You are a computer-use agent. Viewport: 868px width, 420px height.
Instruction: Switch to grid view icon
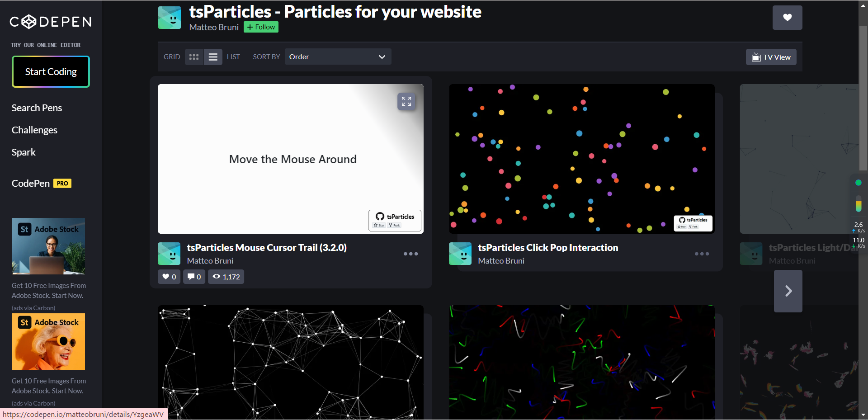pyautogui.click(x=194, y=57)
